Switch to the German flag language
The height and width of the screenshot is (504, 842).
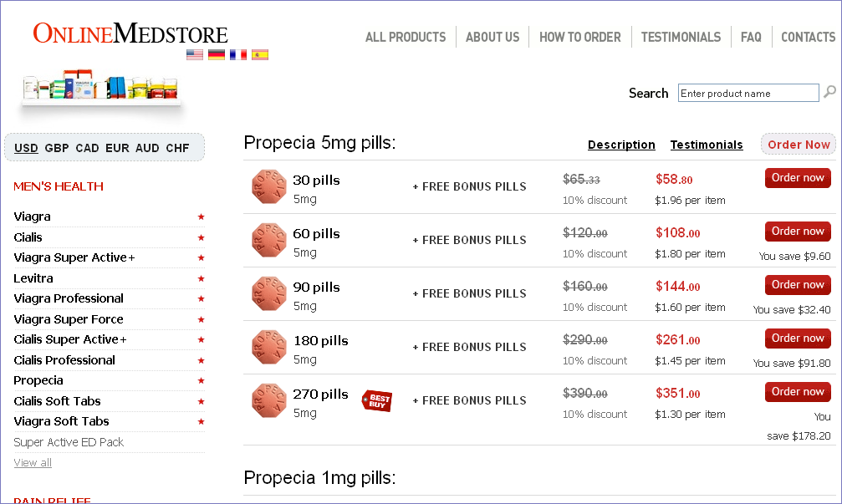point(217,55)
